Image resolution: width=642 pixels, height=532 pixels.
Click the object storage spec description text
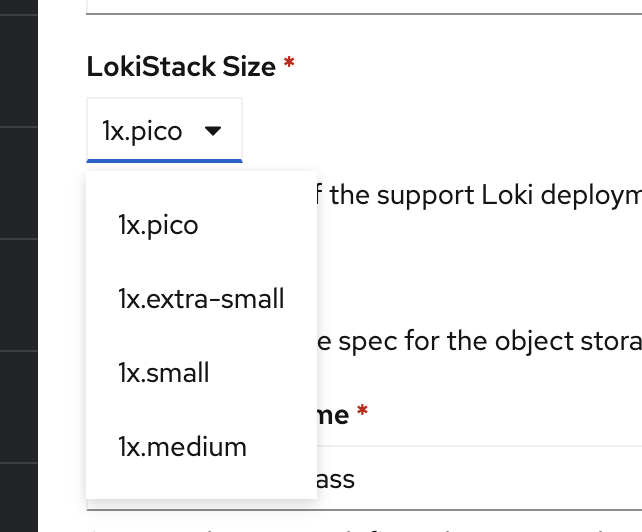click(x=480, y=341)
